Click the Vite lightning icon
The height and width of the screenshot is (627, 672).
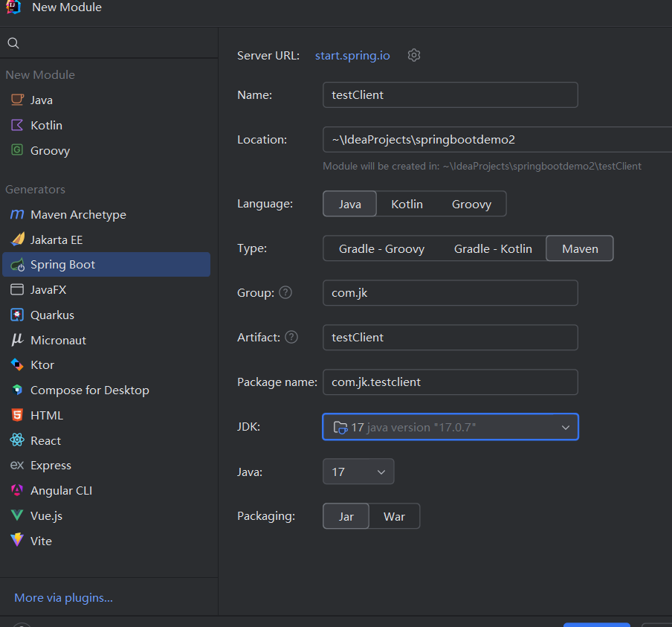coord(17,540)
